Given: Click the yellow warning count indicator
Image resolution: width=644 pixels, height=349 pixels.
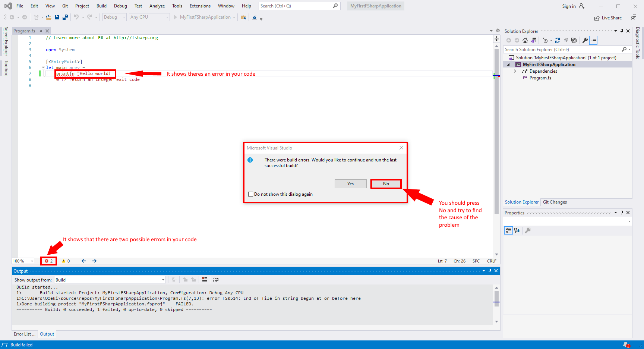Looking at the screenshot, I should point(66,261).
